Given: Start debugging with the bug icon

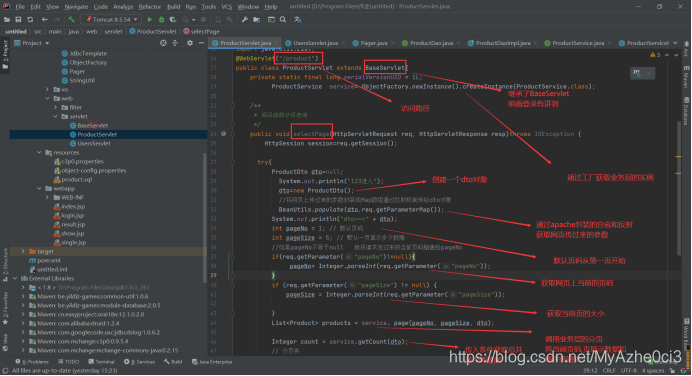Looking at the screenshot, I should [x=161, y=19].
